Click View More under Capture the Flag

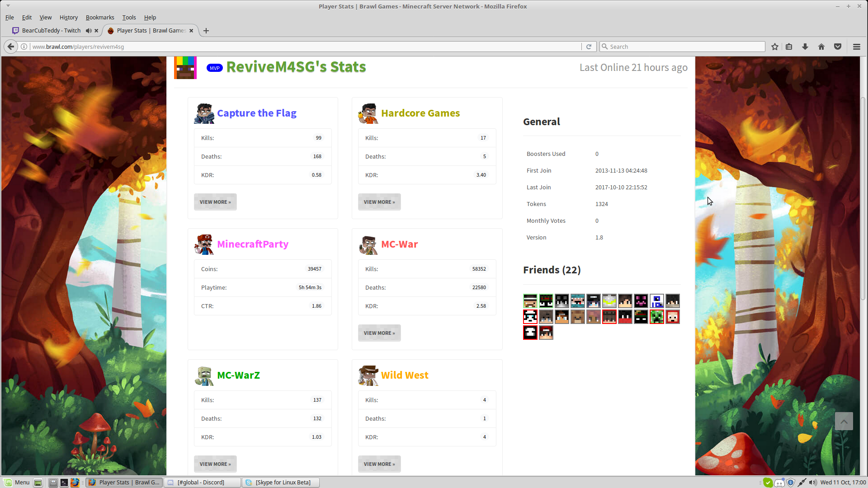point(215,202)
